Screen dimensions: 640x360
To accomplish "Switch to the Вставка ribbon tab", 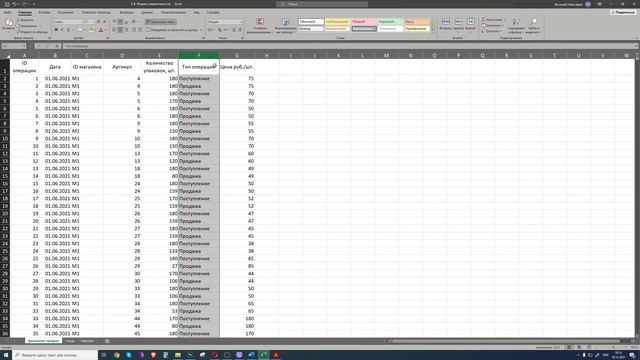I will [44, 12].
